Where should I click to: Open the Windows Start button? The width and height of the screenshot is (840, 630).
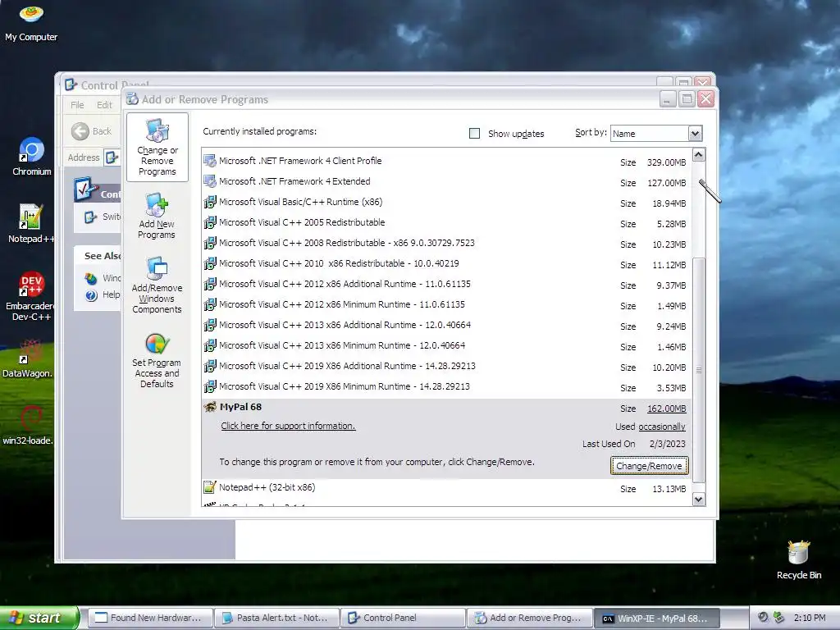pyautogui.click(x=39, y=618)
